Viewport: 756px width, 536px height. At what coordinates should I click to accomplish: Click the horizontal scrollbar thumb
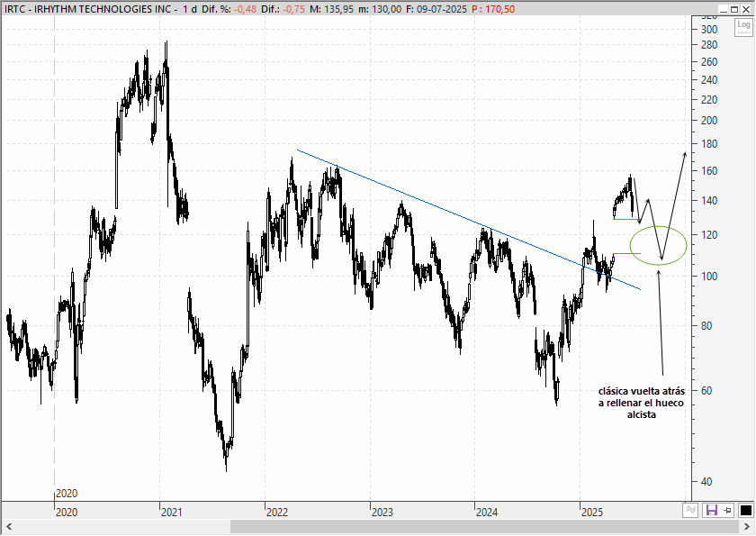[484, 526]
